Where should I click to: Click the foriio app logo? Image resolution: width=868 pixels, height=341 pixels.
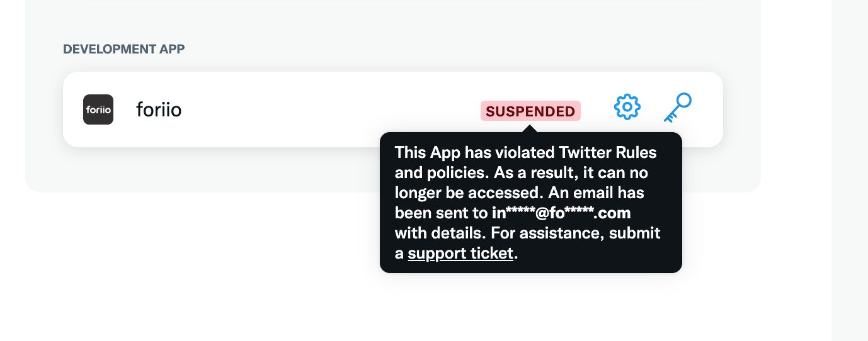[x=98, y=109]
